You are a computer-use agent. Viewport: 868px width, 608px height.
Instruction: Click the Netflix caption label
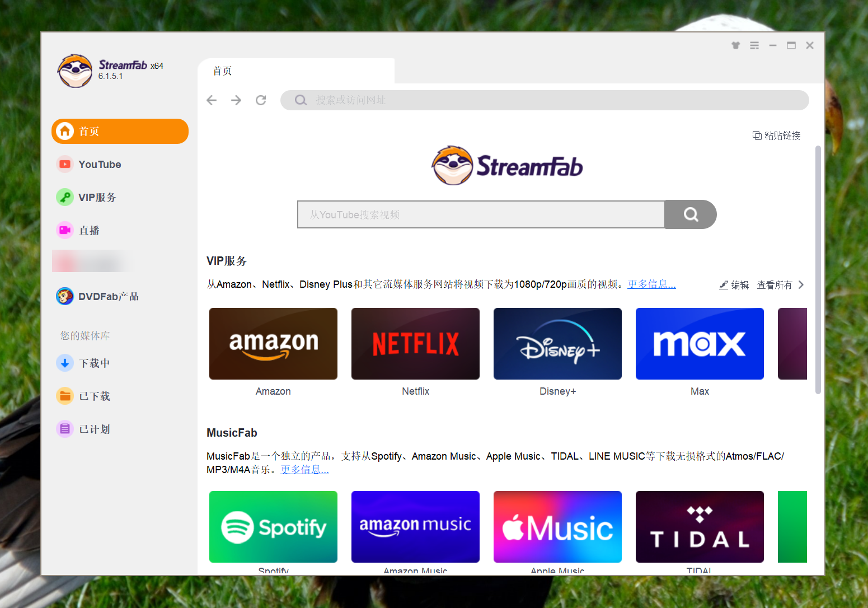click(x=415, y=391)
